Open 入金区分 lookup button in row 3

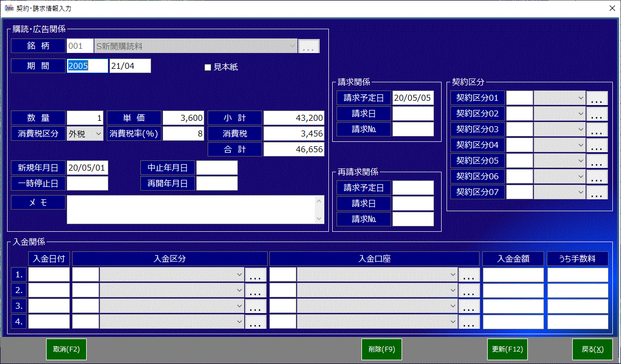[x=256, y=307]
